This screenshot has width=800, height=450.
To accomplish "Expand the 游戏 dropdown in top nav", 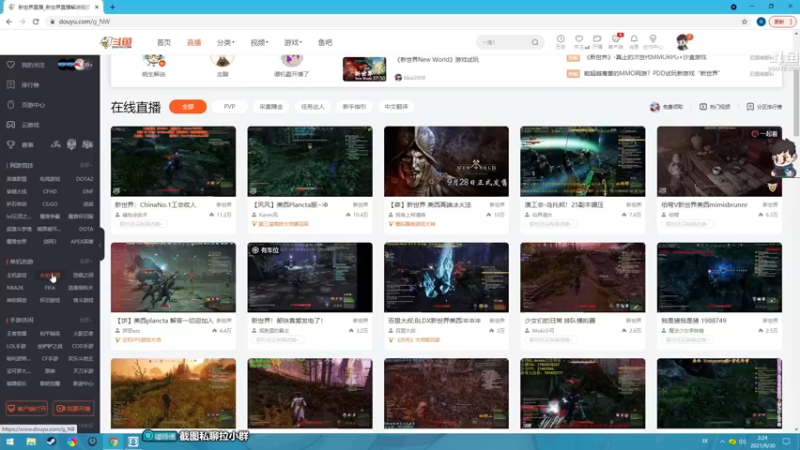I will click(293, 42).
